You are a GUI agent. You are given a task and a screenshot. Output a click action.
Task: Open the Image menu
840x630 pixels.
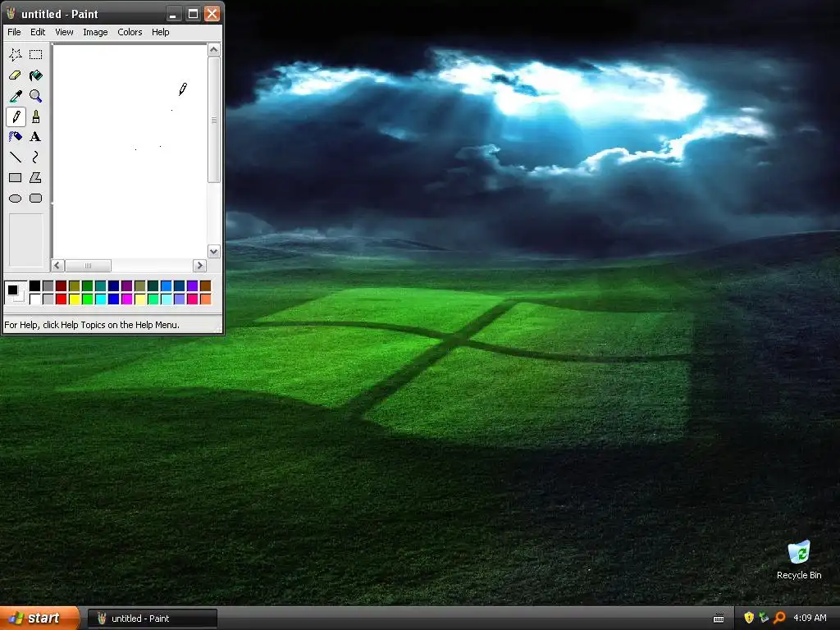(x=95, y=32)
